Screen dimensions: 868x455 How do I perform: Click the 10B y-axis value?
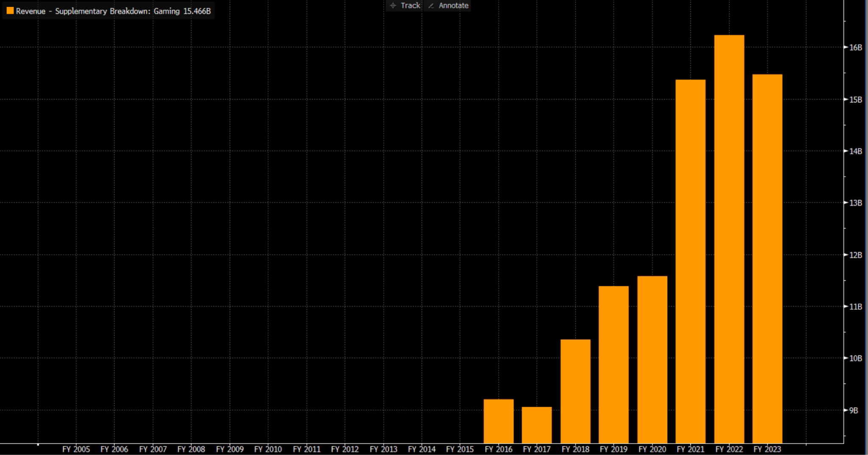[x=856, y=358]
